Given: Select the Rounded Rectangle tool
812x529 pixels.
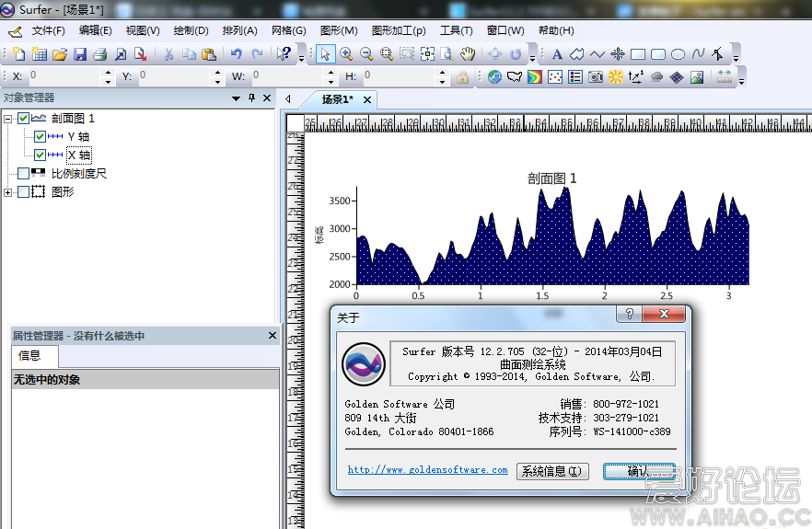Looking at the screenshot, I should pos(657,54).
